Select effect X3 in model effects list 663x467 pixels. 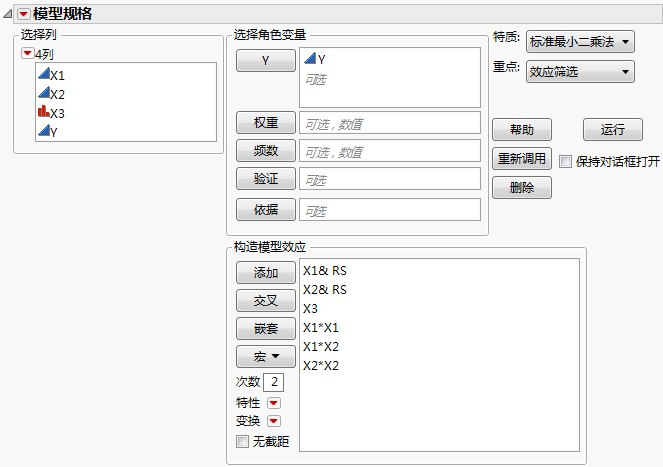tap(310, 308)
